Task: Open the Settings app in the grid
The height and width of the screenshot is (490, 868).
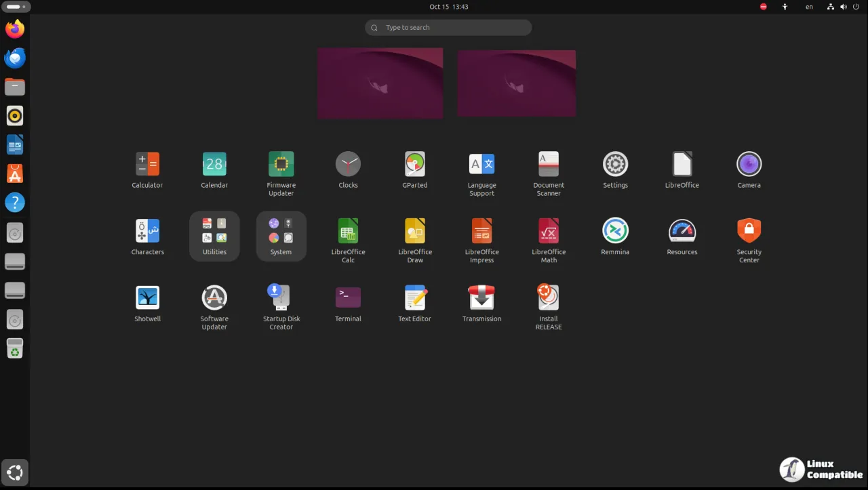Action: tap(616, 164)
